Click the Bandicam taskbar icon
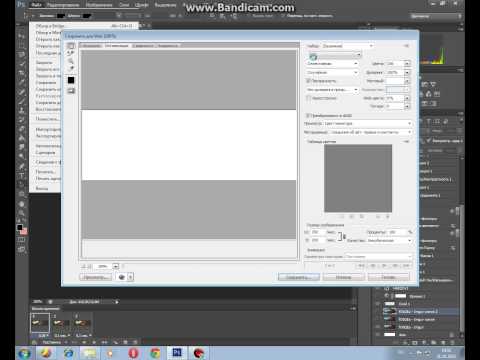 [x=199, y=353]
